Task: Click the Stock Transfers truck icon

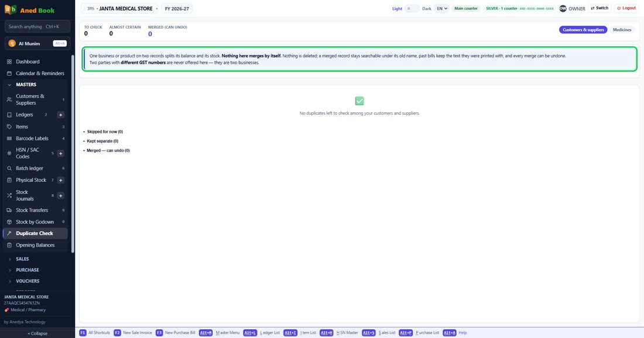Action: click(x=9, y=211)
